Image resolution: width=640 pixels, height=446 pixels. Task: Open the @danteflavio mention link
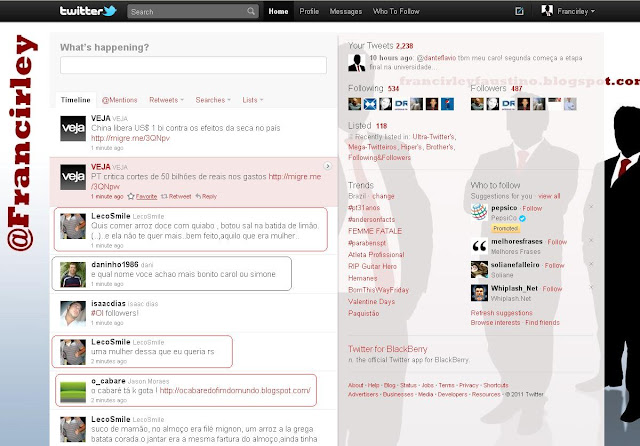(x=436, y=58)
